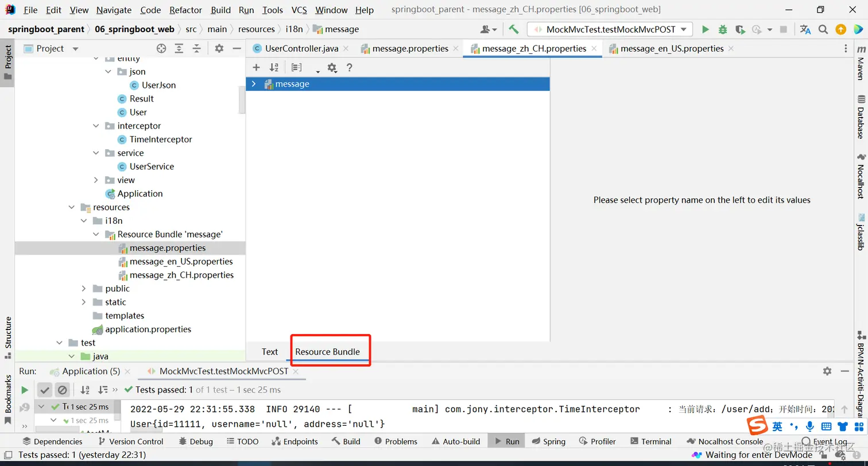
Task: Open the Problems tool window button
Action: coord(396,441)
